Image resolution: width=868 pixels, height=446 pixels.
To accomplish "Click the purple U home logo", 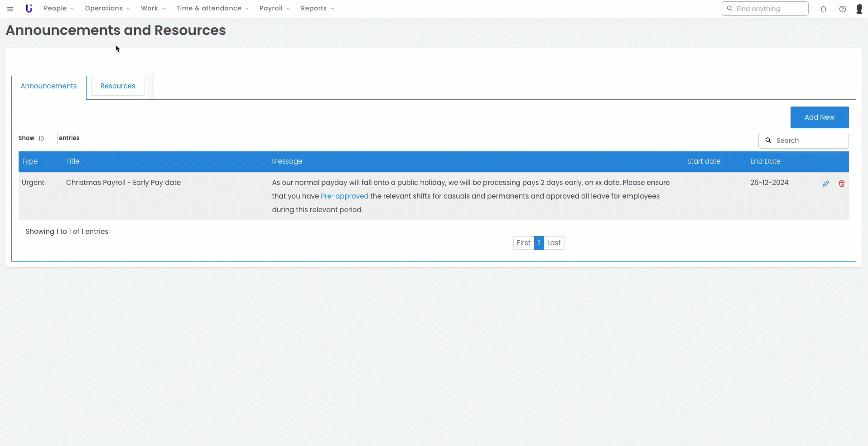I will (29, 9).
